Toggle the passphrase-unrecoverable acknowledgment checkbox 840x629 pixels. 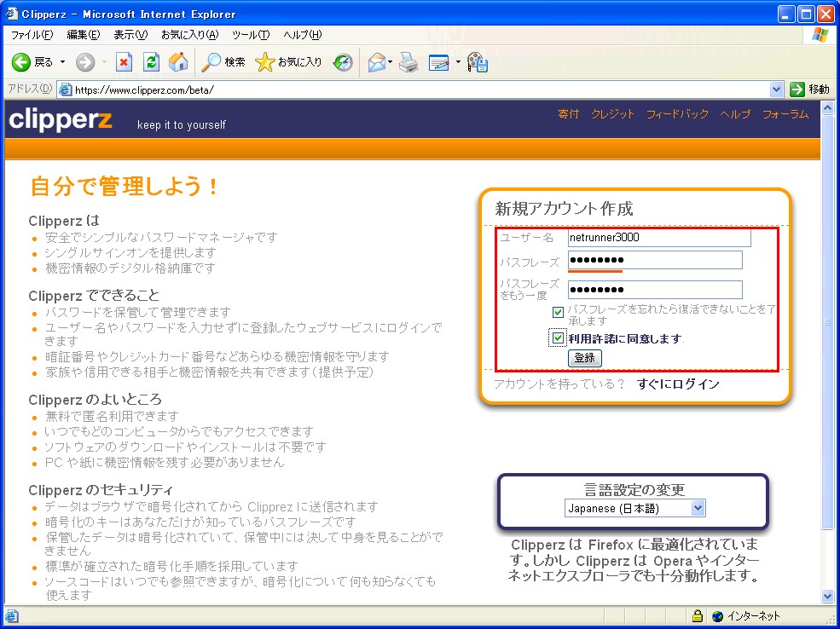(x=559, y=312)
